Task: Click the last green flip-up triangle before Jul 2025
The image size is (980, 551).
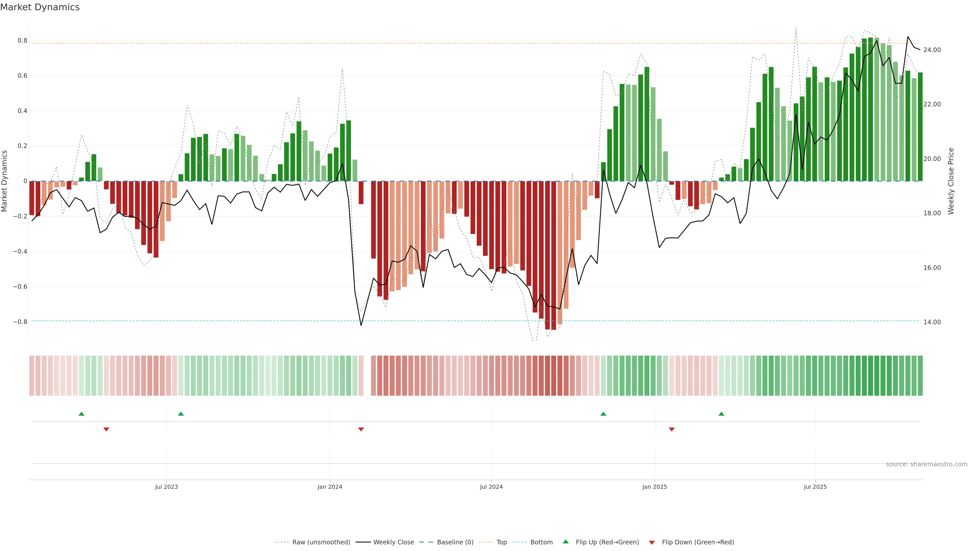Action: click(721, 414)
